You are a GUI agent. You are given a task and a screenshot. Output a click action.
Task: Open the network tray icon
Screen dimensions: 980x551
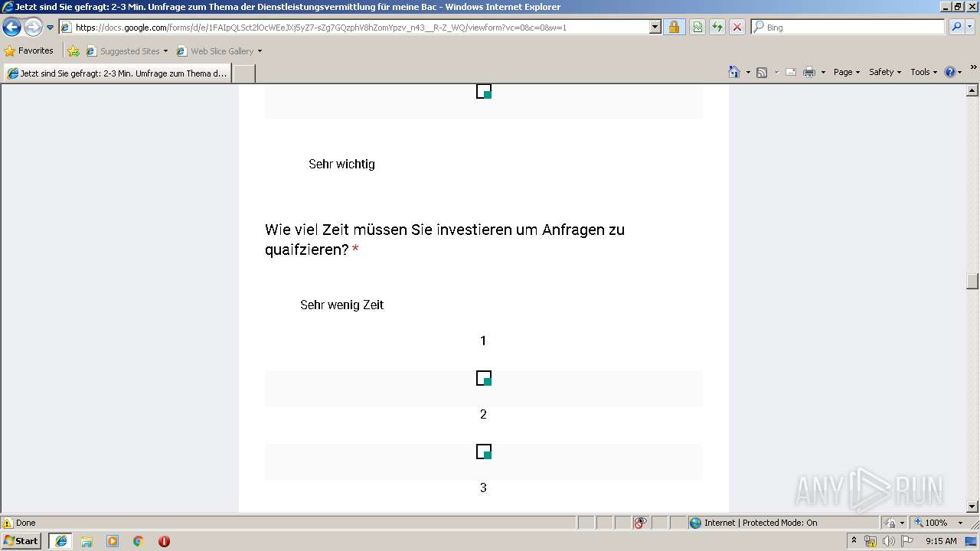[871, 541]
